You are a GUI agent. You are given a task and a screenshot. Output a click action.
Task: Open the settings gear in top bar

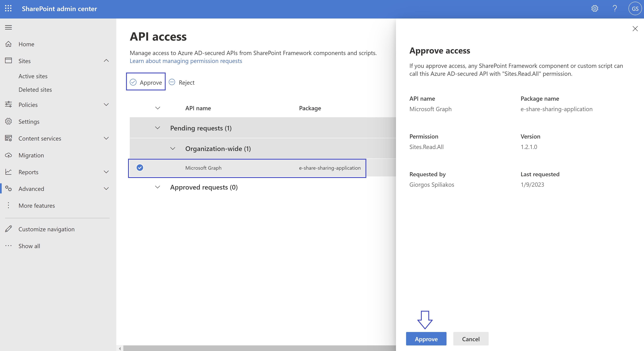595,8
